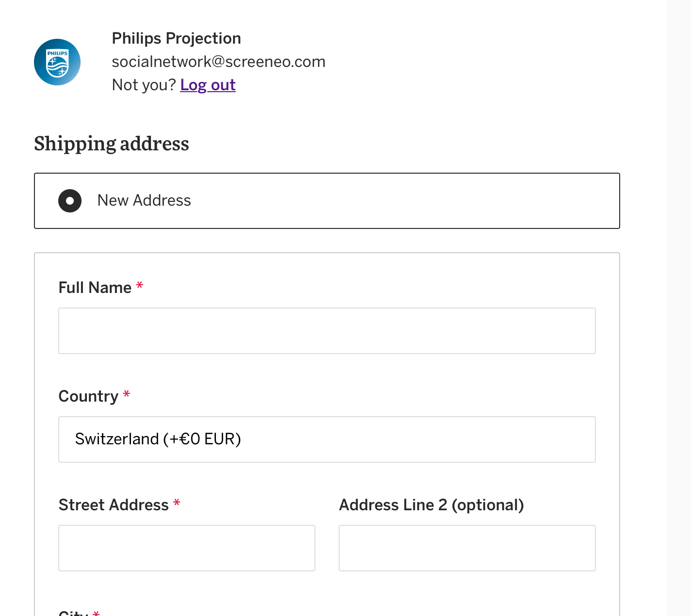The image size is (691, 616).
Task: Focus the Full Name input field
Action: (x=327, y=331)
